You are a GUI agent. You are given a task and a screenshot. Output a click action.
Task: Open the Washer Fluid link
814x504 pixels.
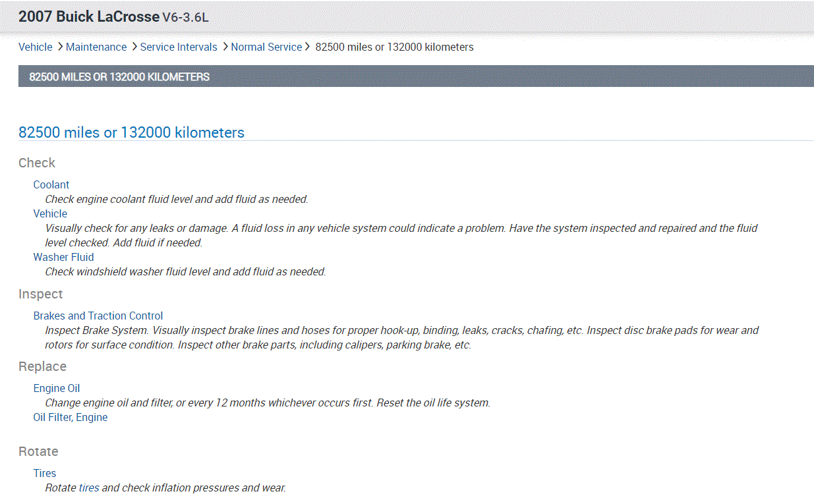point(63,257)
